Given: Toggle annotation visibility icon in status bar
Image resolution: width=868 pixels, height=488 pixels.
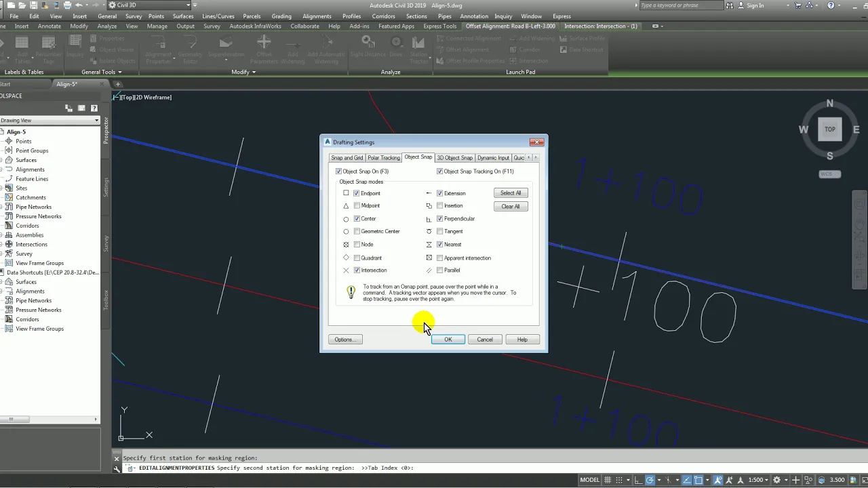Looking at the screenshot, I should [718, 480].
